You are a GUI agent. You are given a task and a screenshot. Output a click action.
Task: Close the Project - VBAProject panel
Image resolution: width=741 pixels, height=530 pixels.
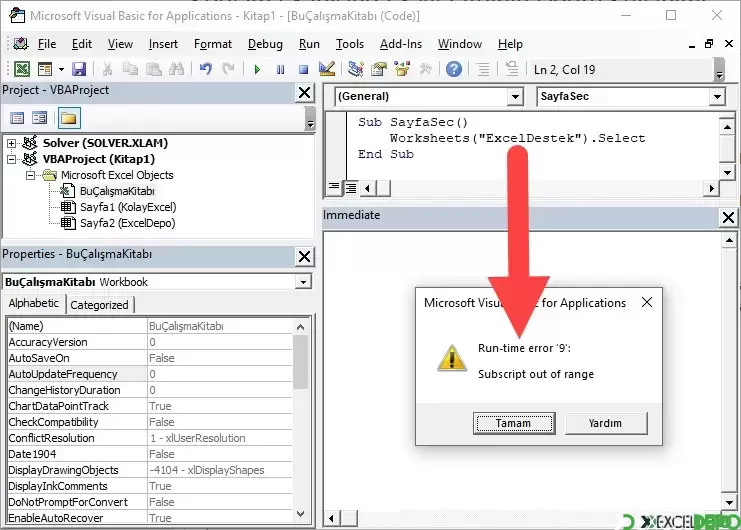click(305, 93)
